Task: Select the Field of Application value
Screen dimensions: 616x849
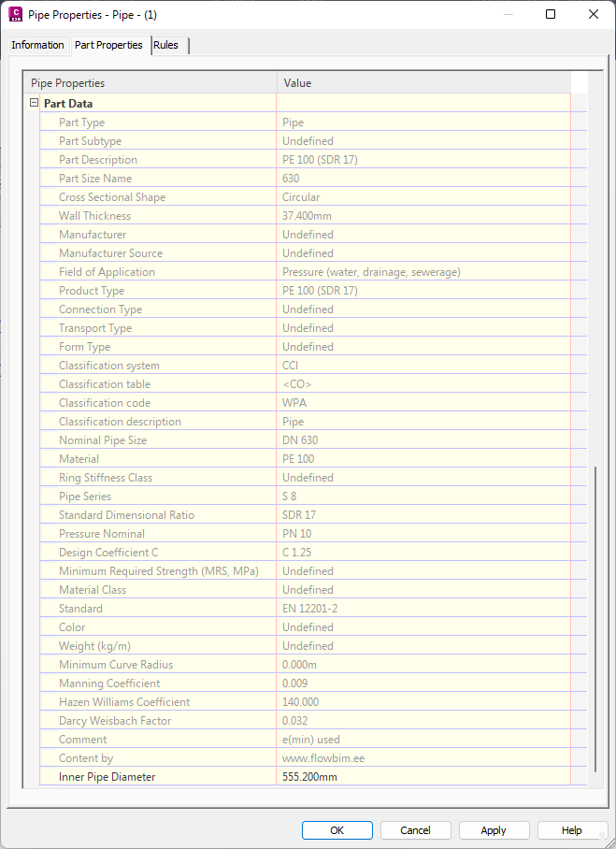Action: click(x=371, y=272)
